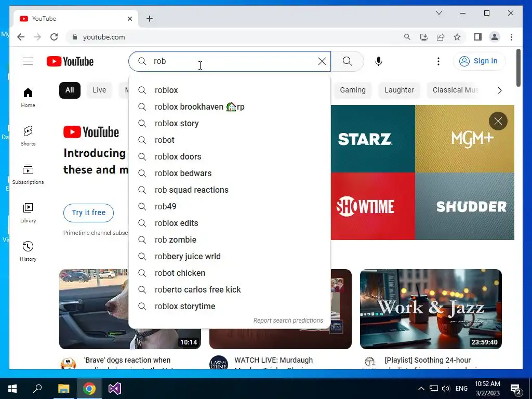532x399 pixels.
Task: Open File Explorer from the taskbar
Action: click(x=63, y=389)
